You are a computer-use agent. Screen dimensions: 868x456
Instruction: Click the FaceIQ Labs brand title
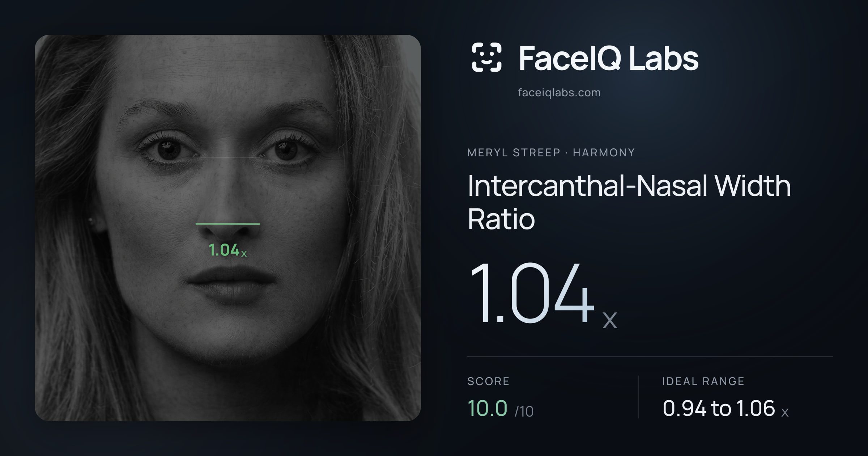(x=608, y=58)
